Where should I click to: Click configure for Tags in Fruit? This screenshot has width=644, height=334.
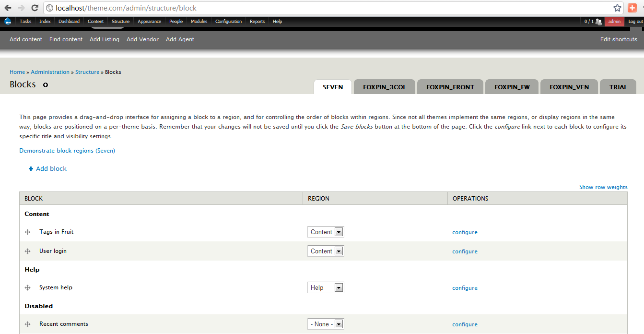tap(465, 232)
